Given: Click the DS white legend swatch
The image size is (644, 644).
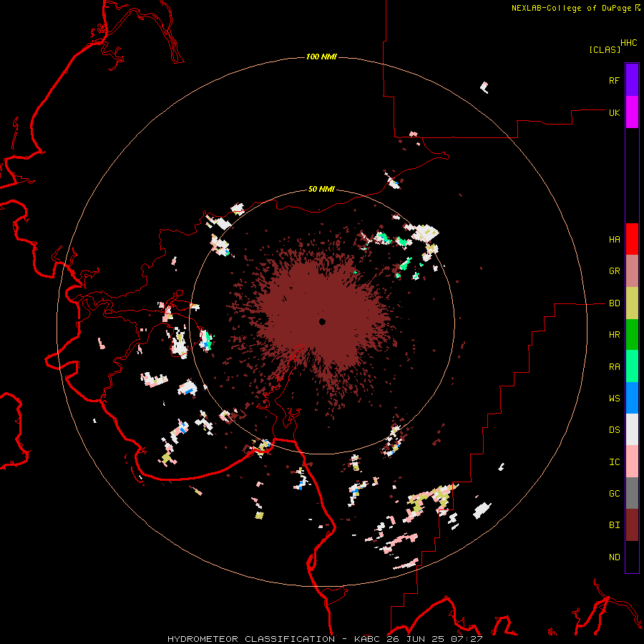Looking at the screenshot, I should (632, 429).
